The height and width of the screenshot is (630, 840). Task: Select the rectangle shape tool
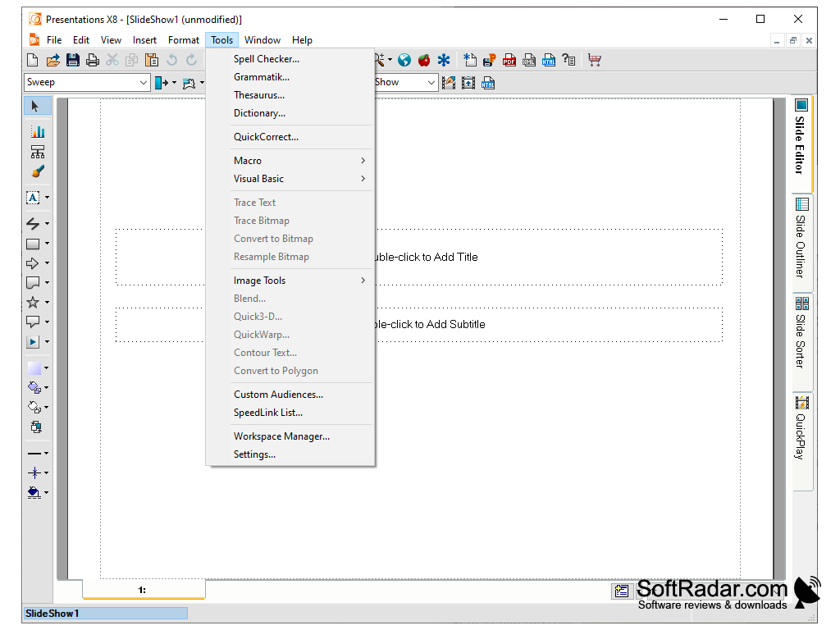33,243
